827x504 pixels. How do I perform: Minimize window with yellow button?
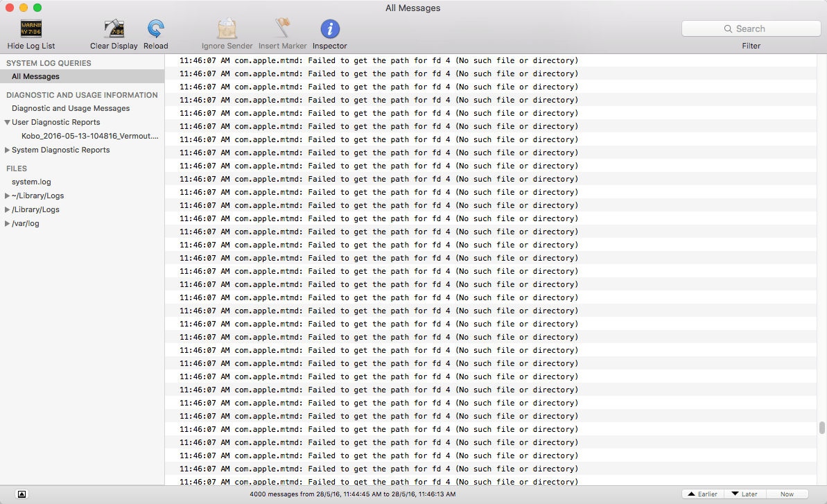23,8
